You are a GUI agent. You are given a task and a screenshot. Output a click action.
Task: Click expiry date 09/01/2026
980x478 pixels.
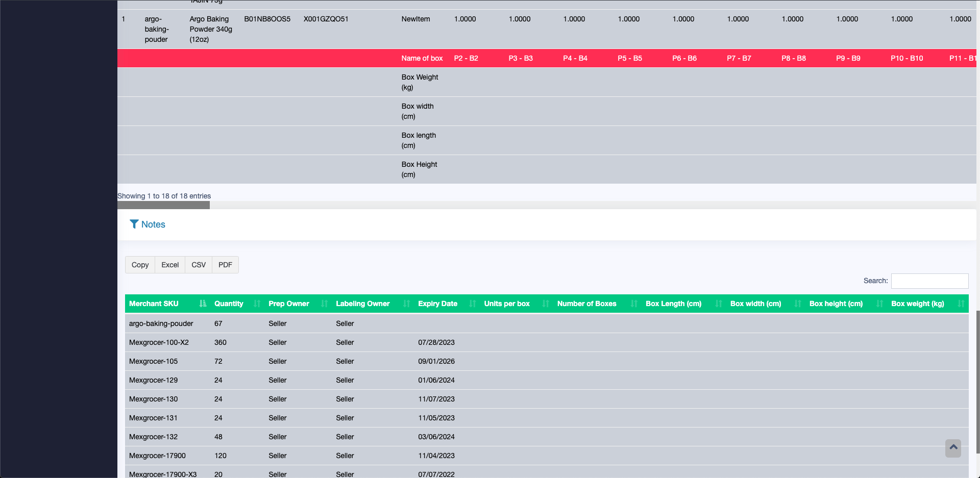tap(436, 361)
